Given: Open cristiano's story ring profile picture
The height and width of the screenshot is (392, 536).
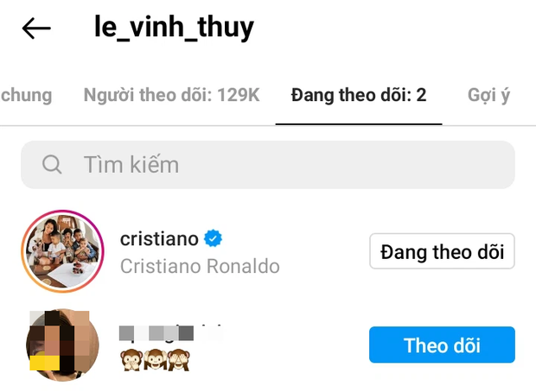Looking at the screenshot, I should (x=62, y=251).
